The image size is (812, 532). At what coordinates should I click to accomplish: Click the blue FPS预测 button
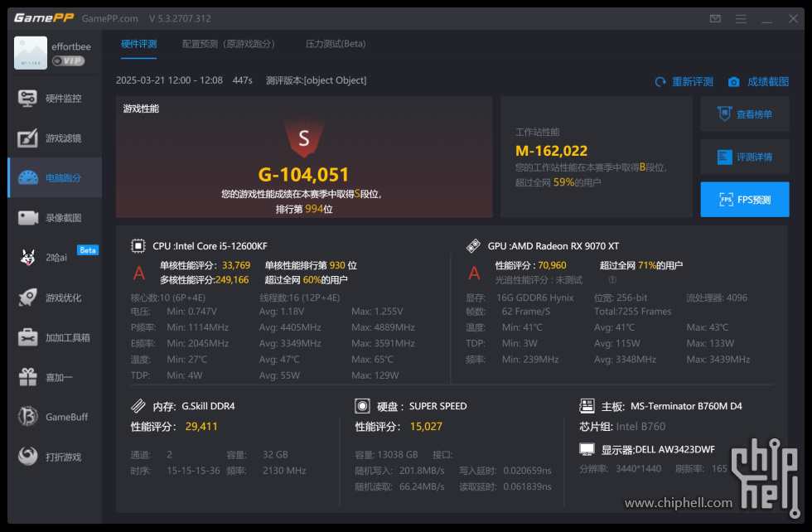tap(745, 200)
